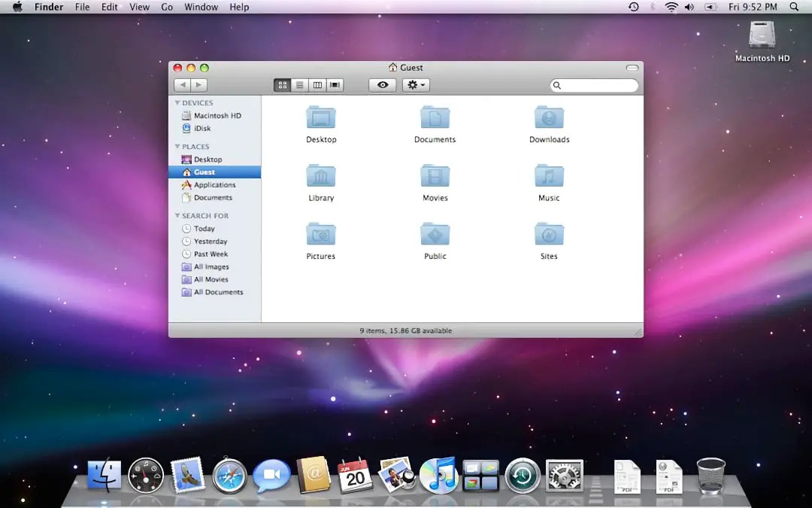Open iTunes from the Dock
812x508 pixels.
(439, 476)
